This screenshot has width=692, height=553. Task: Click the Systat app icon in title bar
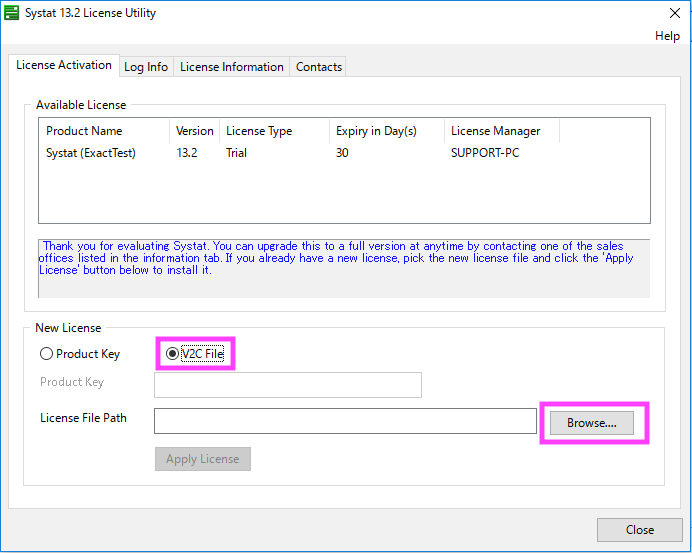pos(11,13)
